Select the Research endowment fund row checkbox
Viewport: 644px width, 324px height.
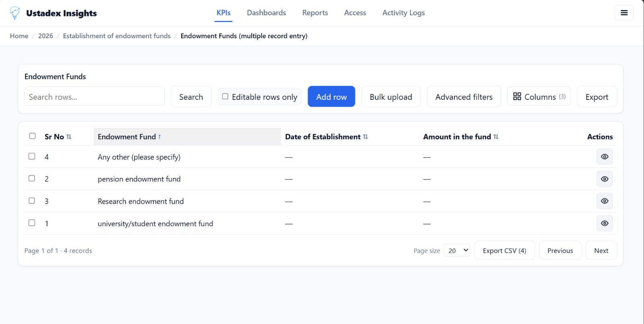click(x=32, y=200)
